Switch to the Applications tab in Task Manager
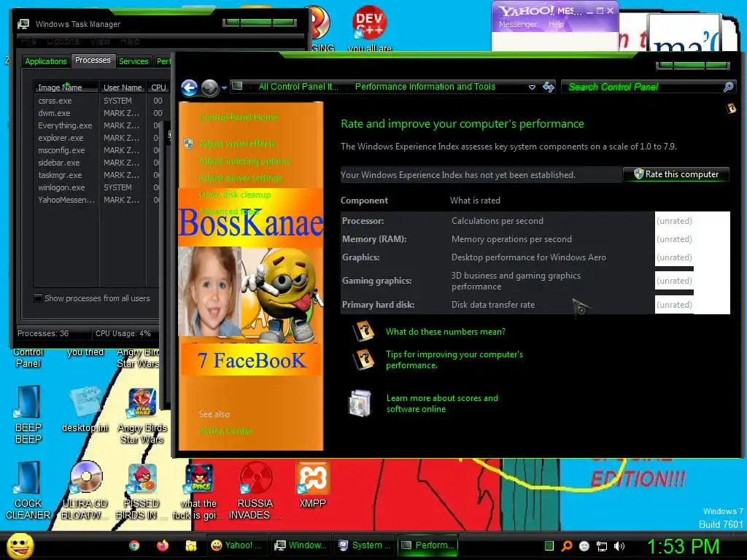Viewport: 747px width, 560px height. pyautogui.click(x=46, y=61)
